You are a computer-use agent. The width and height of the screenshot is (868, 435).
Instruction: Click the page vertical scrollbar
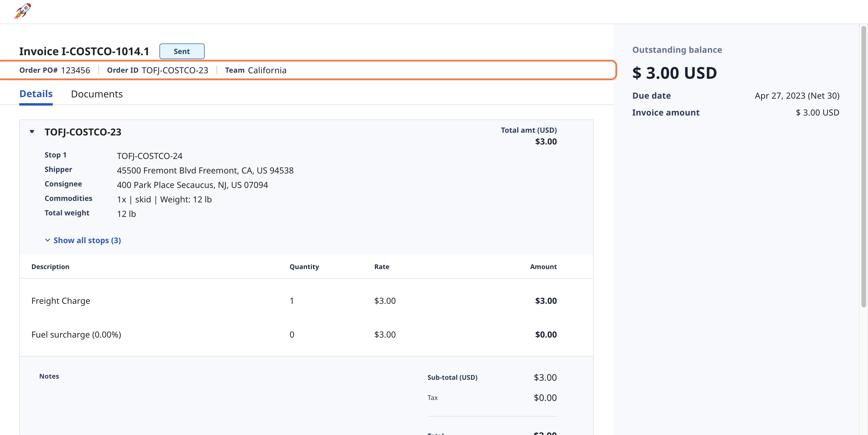coord(863,167)
